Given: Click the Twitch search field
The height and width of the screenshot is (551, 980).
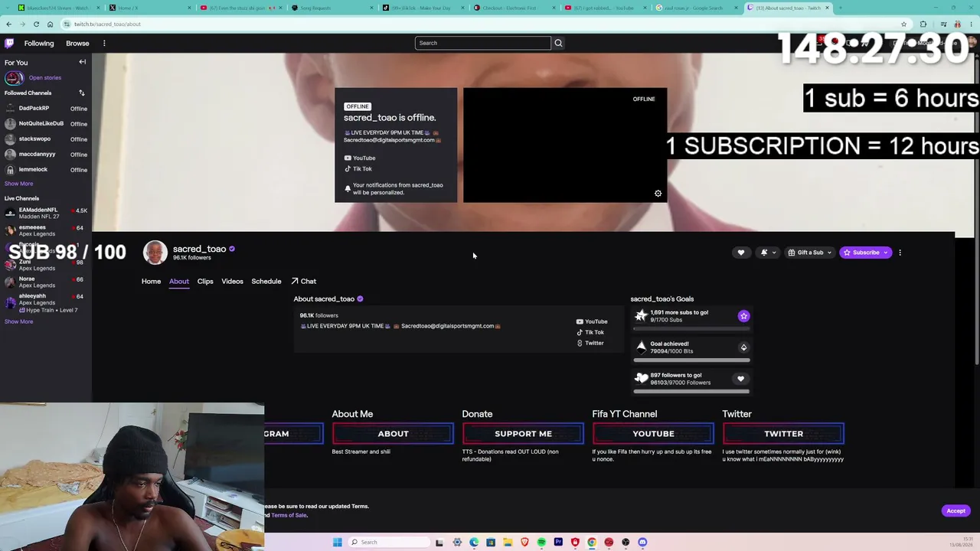Looking at the screenshot, I should click(x=482, y=43).
